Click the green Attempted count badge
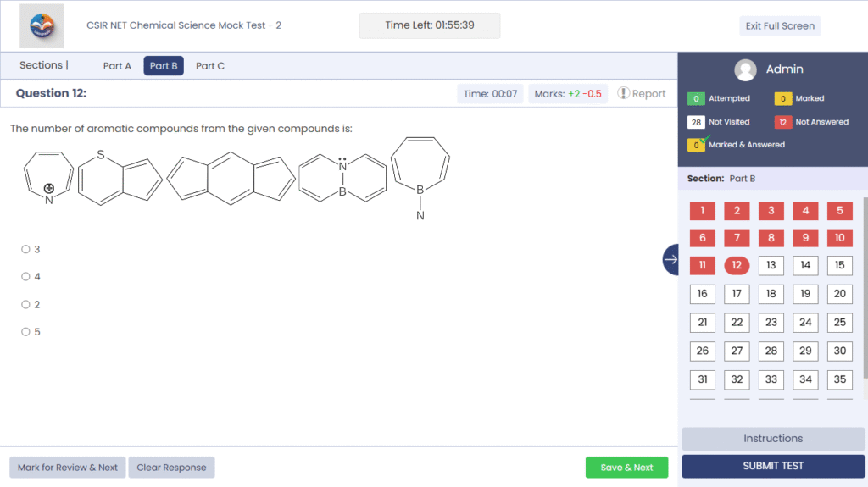868x487 pixels. pos(697,99)
